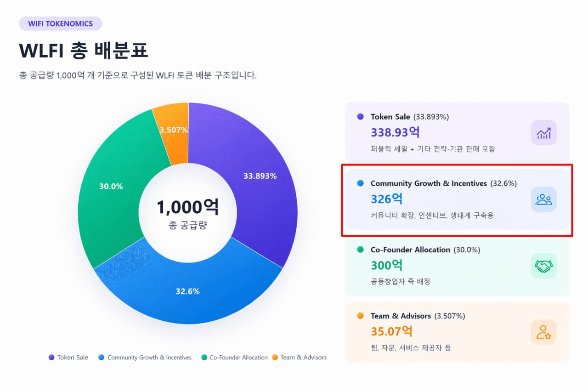
Task: Click the (3.507%) text in Team card
Action: tap(449, 316)
